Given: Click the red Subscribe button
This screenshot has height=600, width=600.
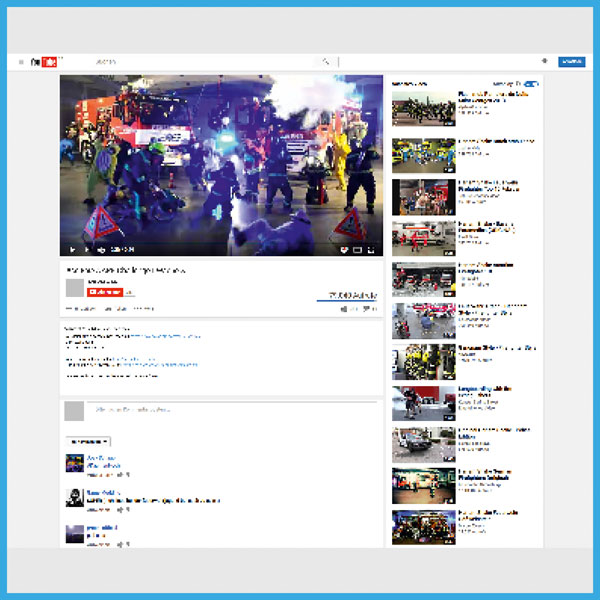Looking at the screenshot, I should (104, 292).
